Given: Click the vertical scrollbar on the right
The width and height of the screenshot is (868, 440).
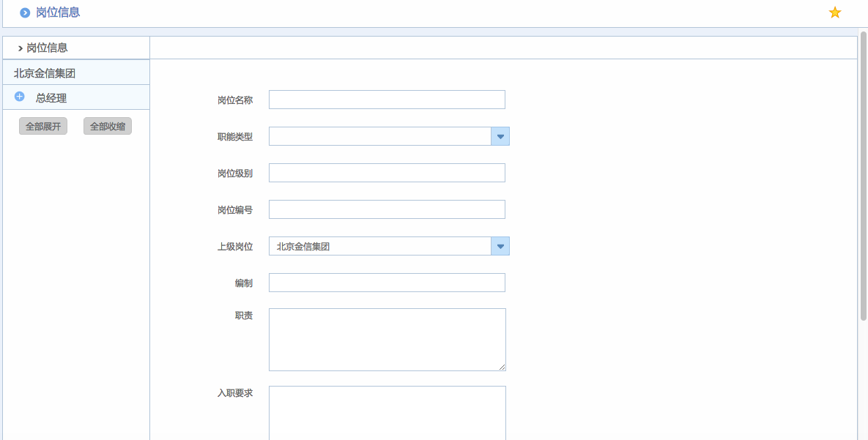Looking at the screenshot, I should point(863,176).
